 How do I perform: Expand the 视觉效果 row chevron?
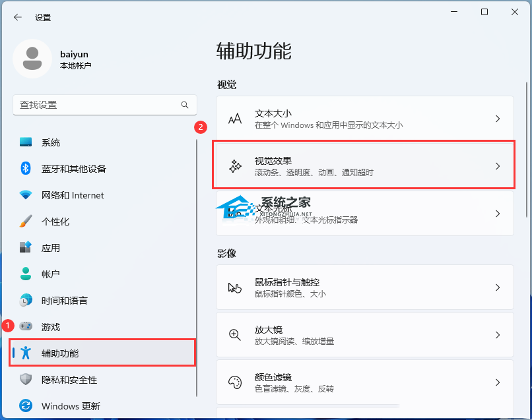[498, 166]
